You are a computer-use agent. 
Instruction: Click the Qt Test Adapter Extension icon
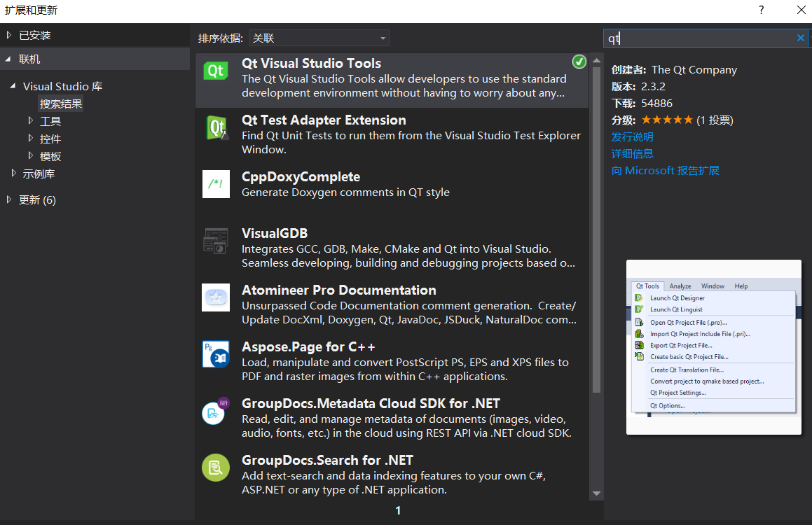[x=216, y=127]
